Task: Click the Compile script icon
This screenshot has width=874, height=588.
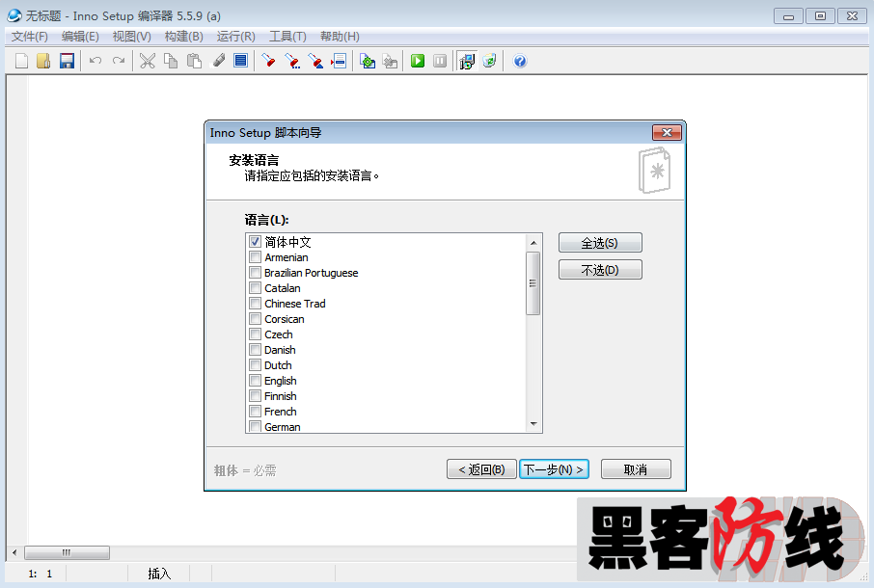Action: (368, 61)
